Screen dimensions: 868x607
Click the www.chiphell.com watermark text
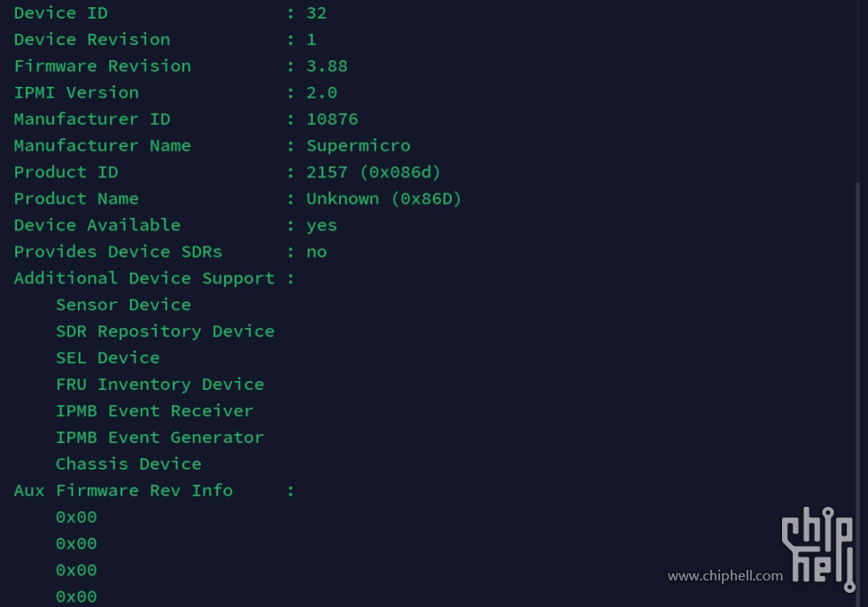[x=725, y=576]
